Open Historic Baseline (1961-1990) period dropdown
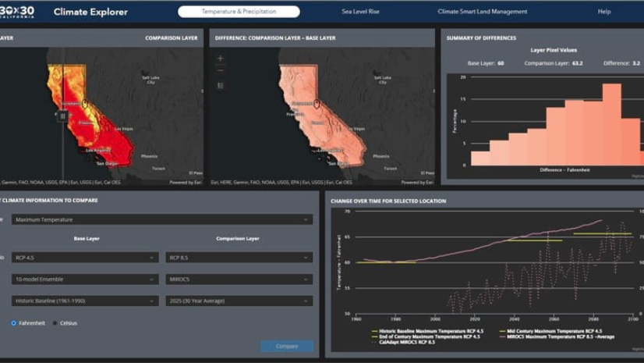644x363 pixels. [85, 301]
